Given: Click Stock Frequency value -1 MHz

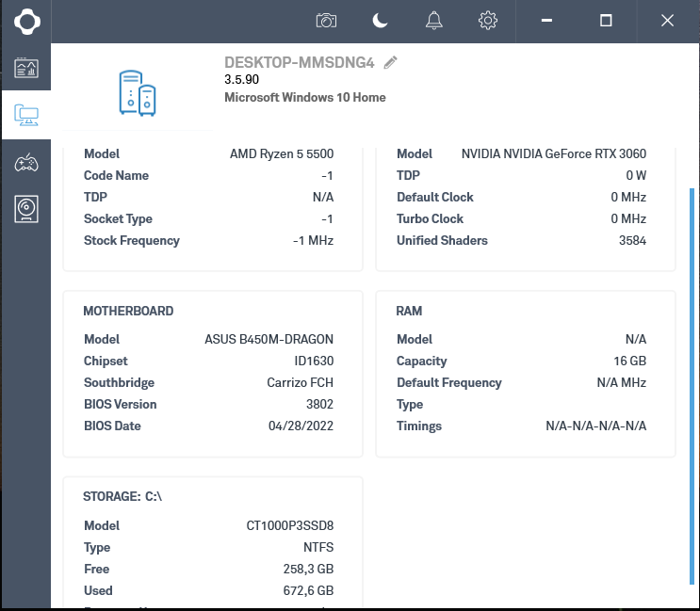Looking at the screenshot, I should coord(313,240).
